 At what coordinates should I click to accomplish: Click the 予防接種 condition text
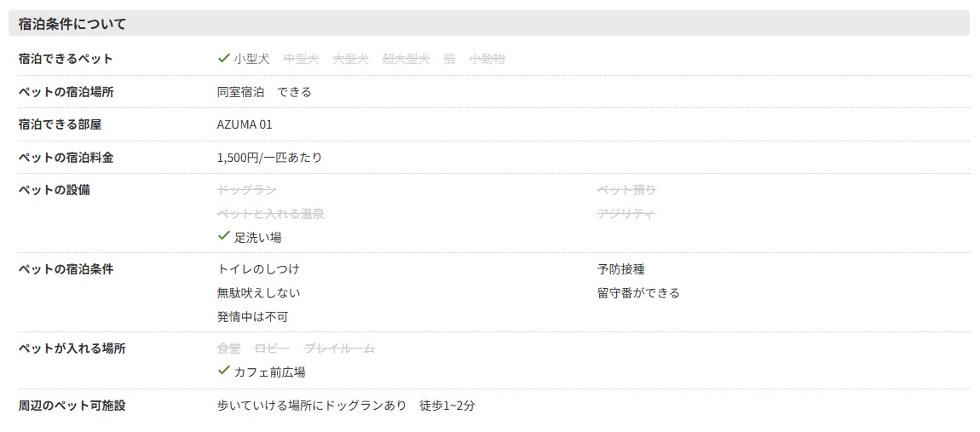pos(620,269)
